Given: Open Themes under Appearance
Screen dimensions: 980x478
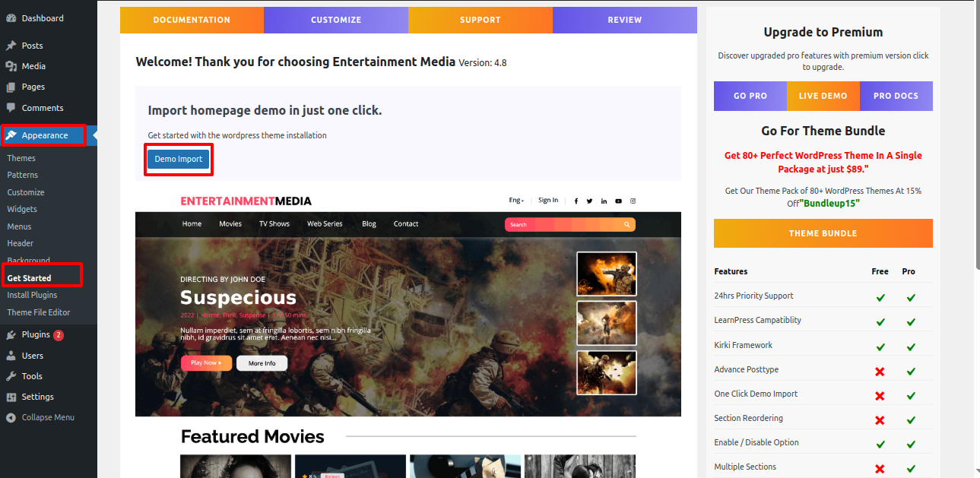Looking at the screenshot, I should (x=21, y=158).
